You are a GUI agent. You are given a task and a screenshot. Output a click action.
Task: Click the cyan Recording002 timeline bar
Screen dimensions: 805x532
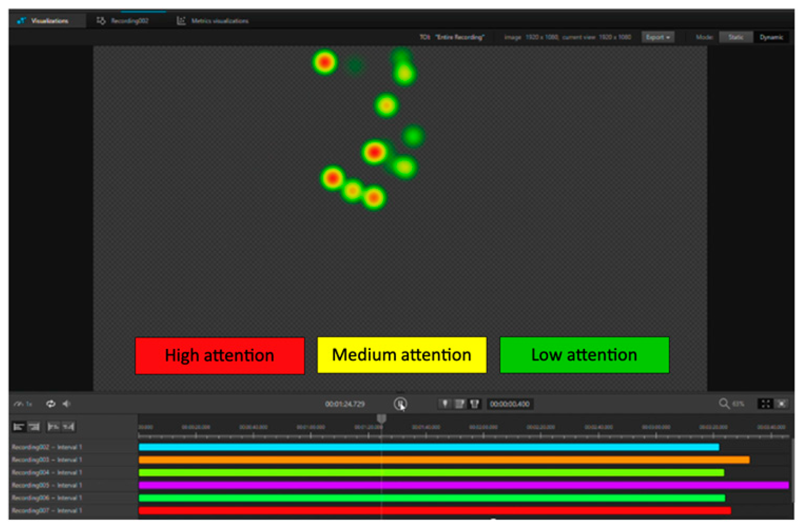tap(429, 447)
